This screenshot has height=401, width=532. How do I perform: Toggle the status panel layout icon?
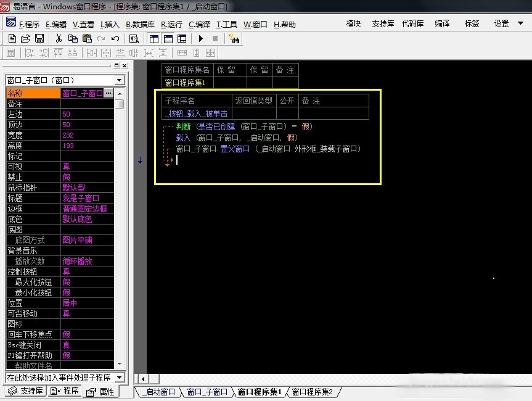168,39
